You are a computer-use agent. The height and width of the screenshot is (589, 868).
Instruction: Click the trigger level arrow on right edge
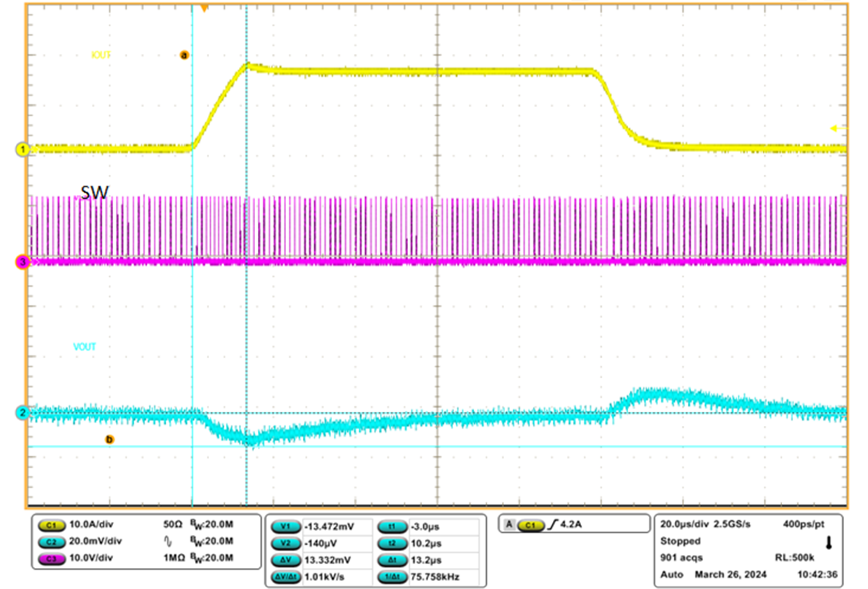pos(837,128)
